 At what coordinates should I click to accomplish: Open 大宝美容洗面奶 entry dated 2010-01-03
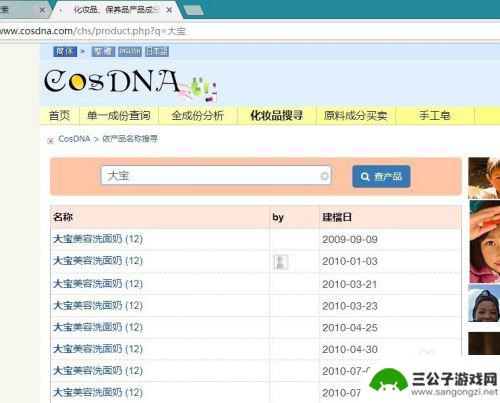tap(98, 261)
